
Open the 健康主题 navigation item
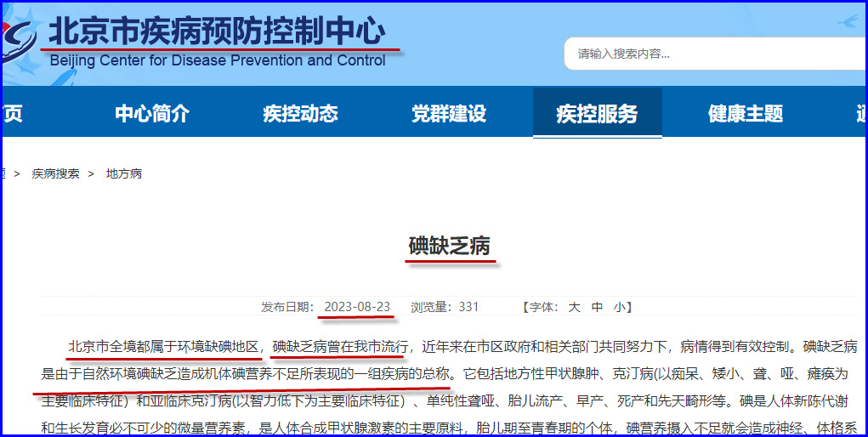click(x=746, y=114)
